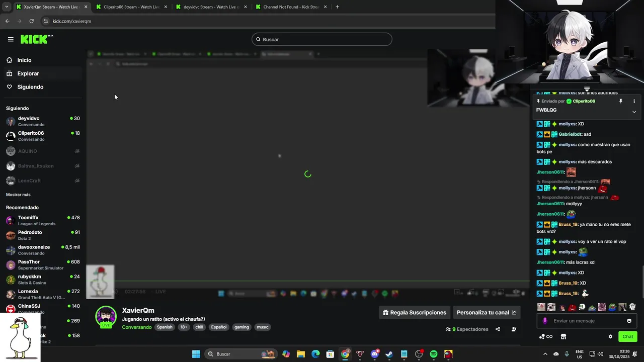This screenshot has height=362, width=644.
Task: Click the Buscar search field on Kick
Action: pos(322,39)
